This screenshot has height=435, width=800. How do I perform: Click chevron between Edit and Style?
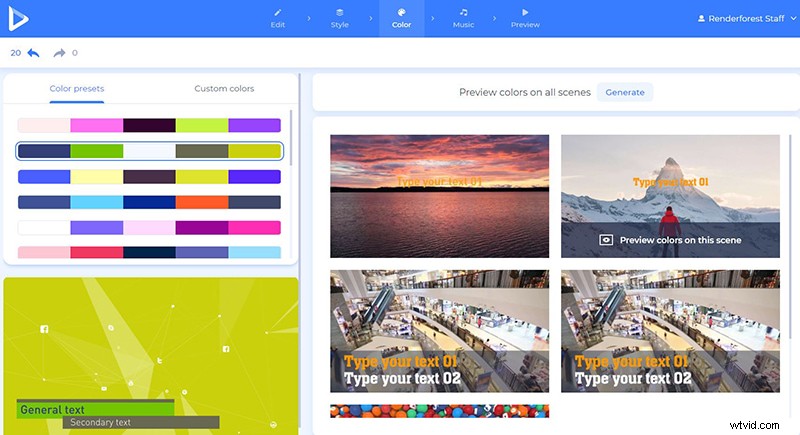click(x=309, y=18)
